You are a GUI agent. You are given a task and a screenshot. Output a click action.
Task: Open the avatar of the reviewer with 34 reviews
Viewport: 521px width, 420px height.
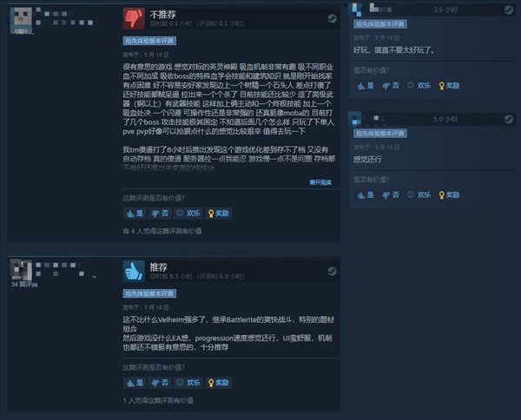coord(21,270)
